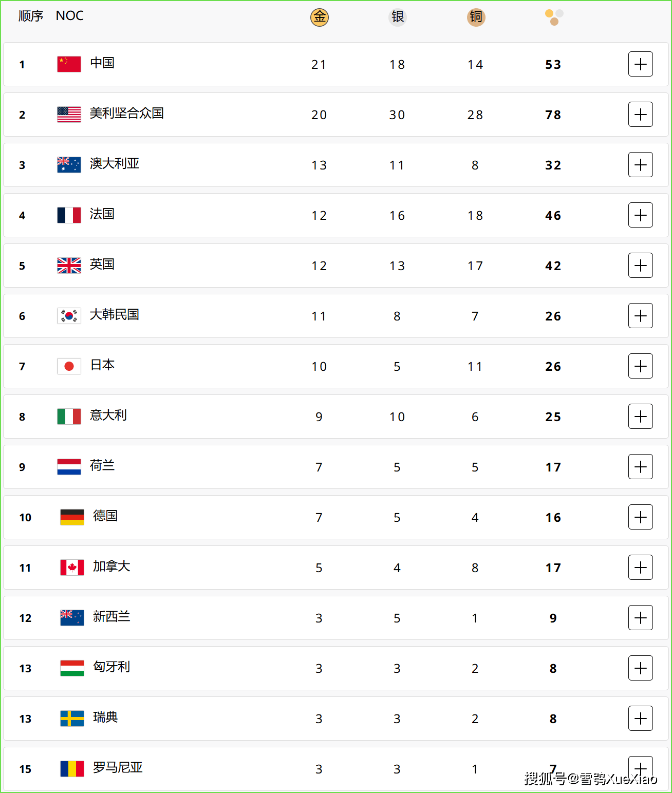
Task: Expand the 澳大利亚 row with plus button
Action: tap(640, 165)
